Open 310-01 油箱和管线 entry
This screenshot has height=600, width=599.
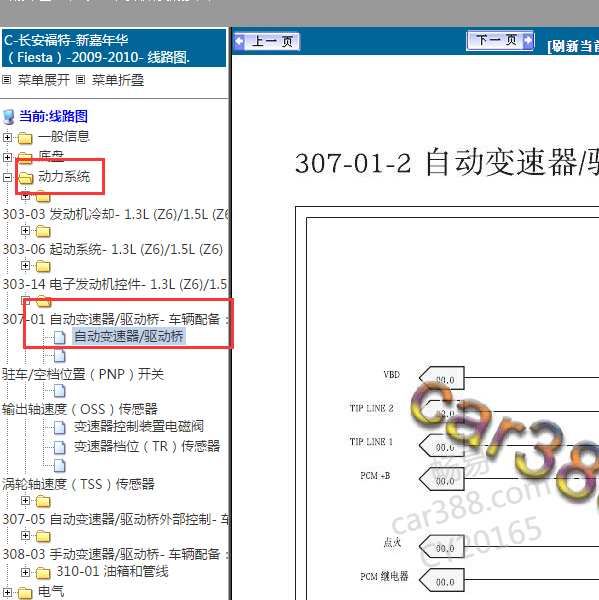pyautogui.click(x=113, y=571)
